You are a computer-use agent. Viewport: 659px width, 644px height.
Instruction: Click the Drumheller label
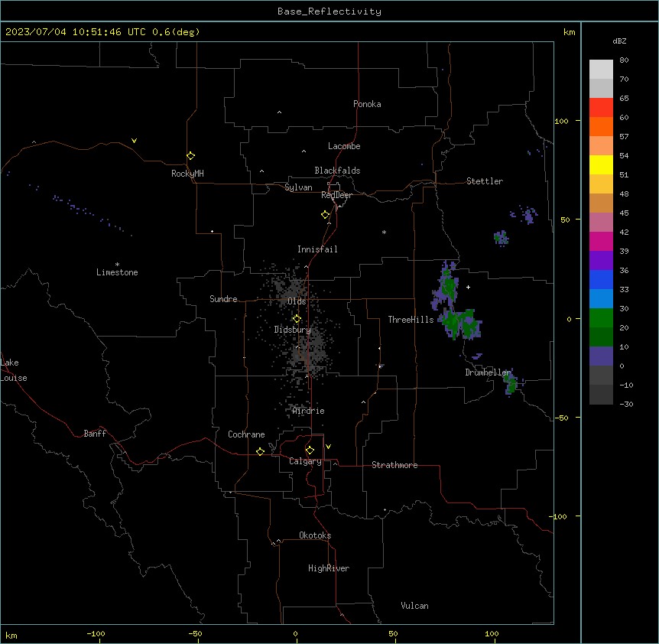[x=488, y=372]
